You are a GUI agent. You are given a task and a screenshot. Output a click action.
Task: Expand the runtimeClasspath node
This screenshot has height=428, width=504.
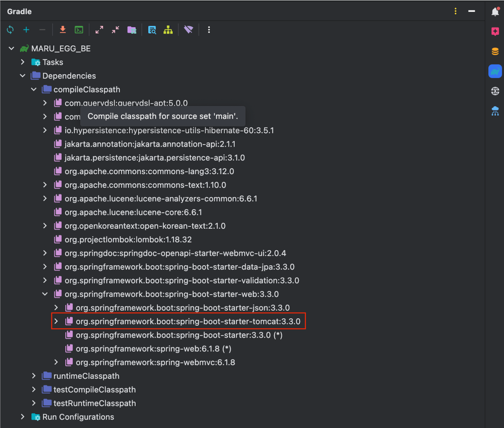[34, 376]
